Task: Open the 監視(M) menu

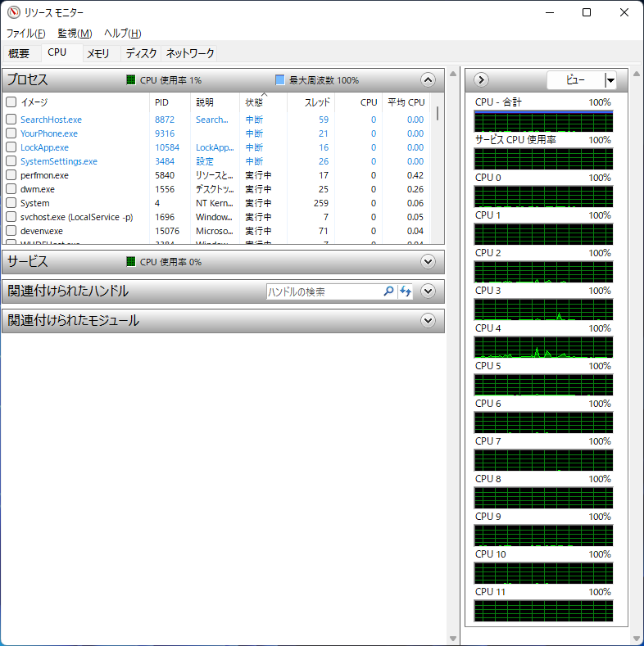Action: click(75, 34)
